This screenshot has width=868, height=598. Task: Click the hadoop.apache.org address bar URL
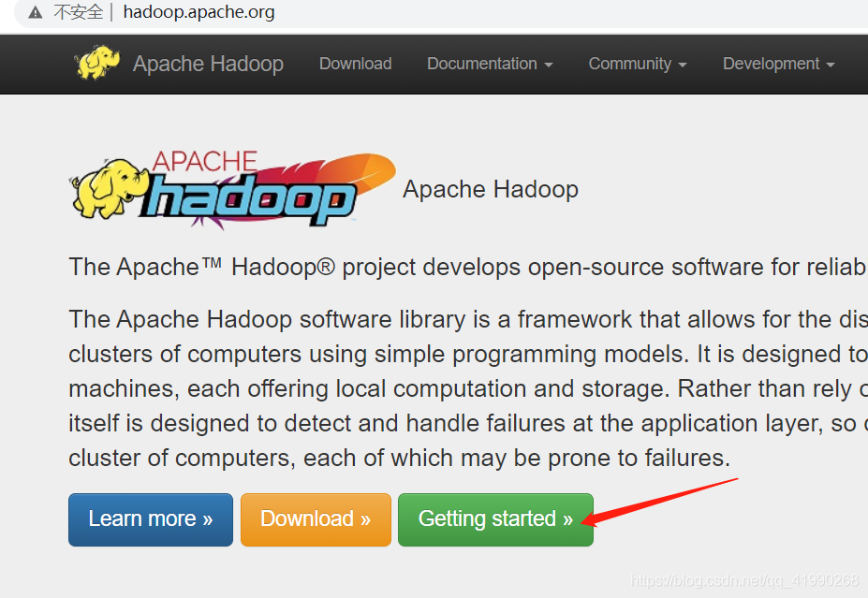pyautogui.click(x=199, y=12)
